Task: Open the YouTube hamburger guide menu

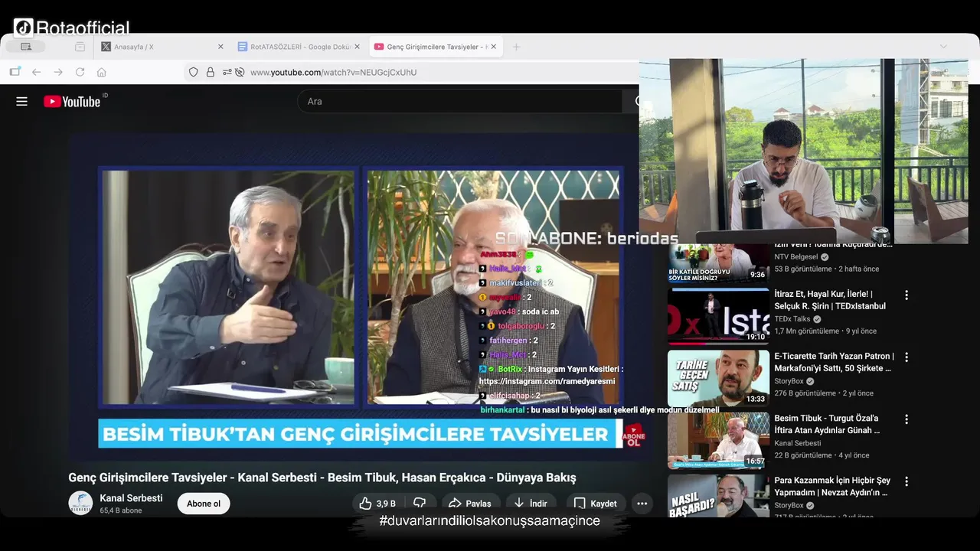Action: (x=21, y=101)
